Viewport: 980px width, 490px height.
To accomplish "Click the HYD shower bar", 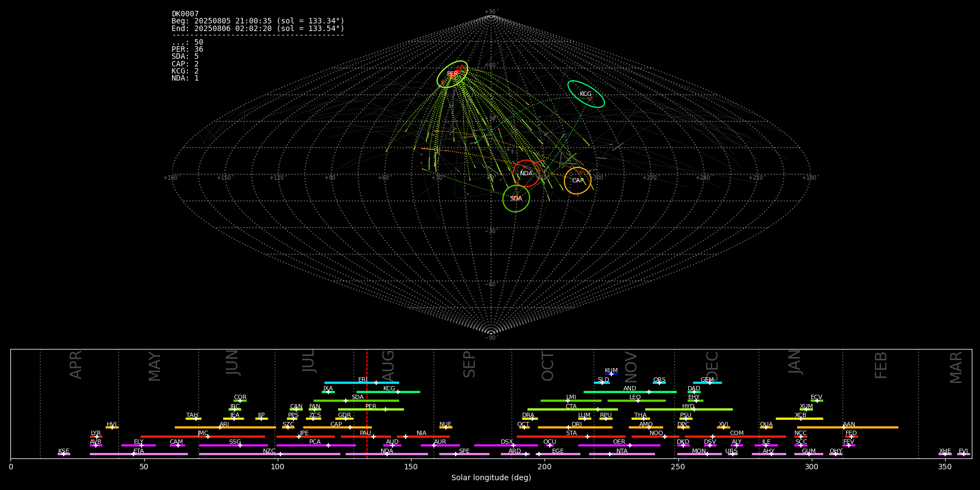I will click(689, 409).
